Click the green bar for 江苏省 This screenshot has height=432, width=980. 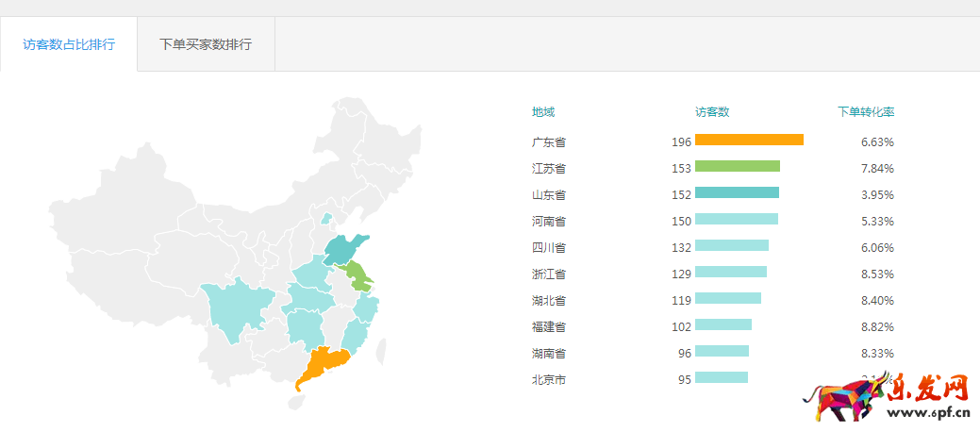(737, 167)
